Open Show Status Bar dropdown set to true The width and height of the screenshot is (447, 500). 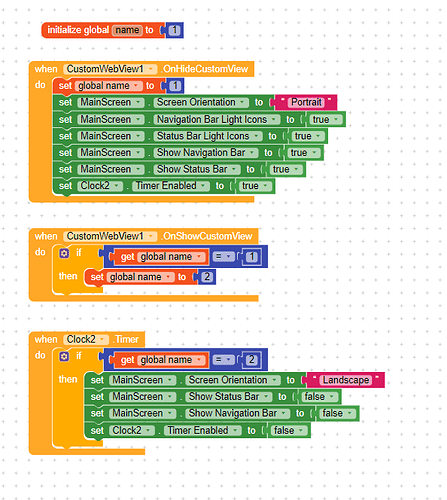197,169
